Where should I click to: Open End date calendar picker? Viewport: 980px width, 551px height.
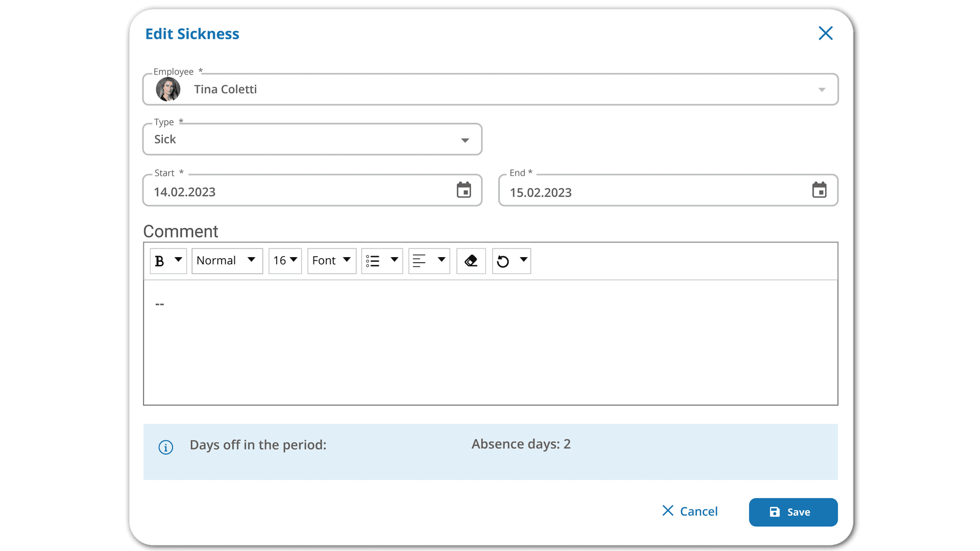819,190
